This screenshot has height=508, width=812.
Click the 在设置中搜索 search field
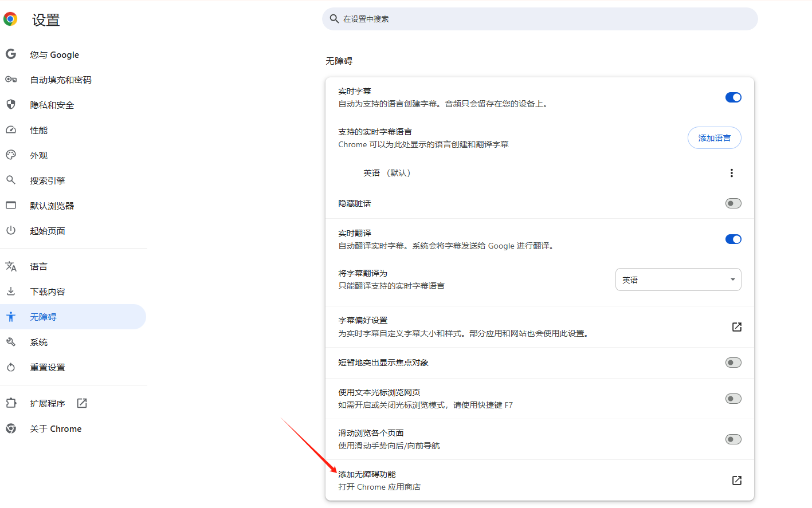[x=540, y=19]
